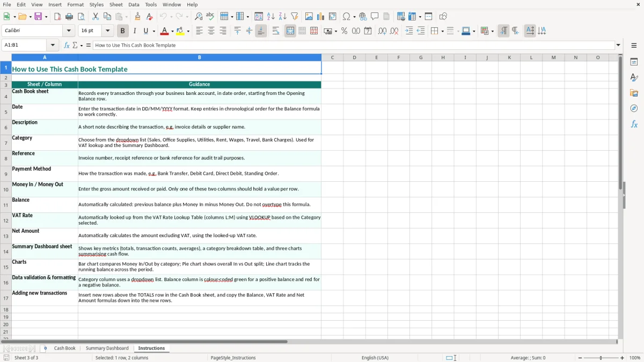Viewport: 644px width, 362px height.
Task: Align text to the left
Action: click(199, 31)
